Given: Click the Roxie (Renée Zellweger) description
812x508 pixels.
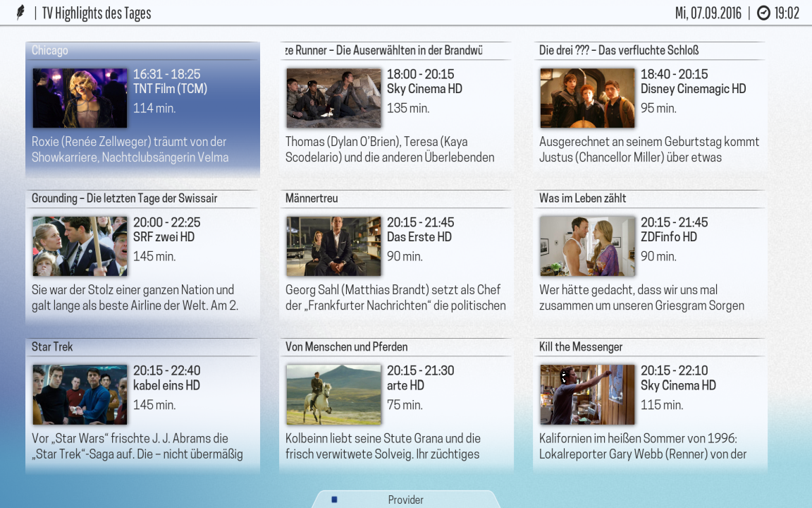Looking at the screenshot, I should [130, 150].
